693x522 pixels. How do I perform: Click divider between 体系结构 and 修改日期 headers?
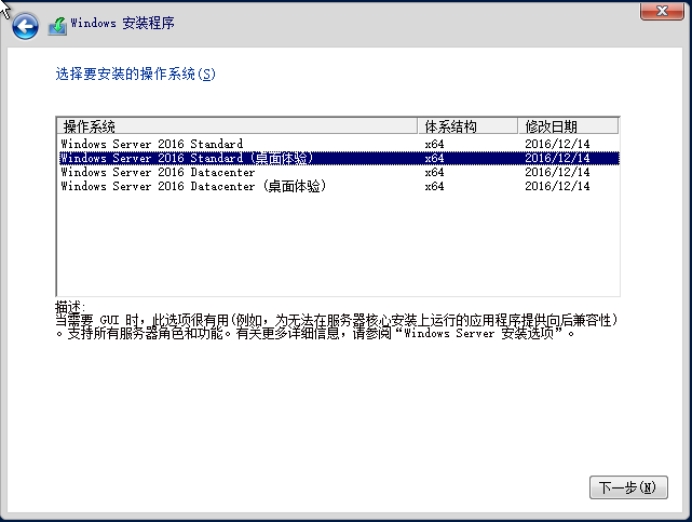click(517, 126)
